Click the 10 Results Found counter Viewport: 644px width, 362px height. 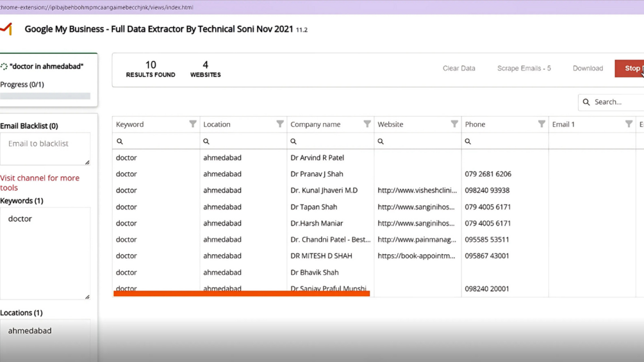[x=151, y=69]
